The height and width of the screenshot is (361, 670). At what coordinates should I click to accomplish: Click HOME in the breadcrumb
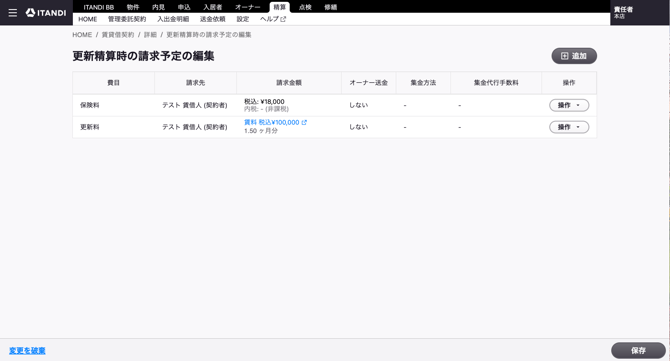click(x=82, y=35)
